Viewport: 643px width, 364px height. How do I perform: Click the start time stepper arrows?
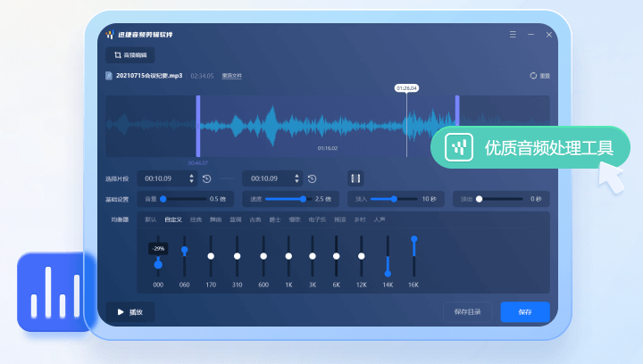tap(191, 178)
